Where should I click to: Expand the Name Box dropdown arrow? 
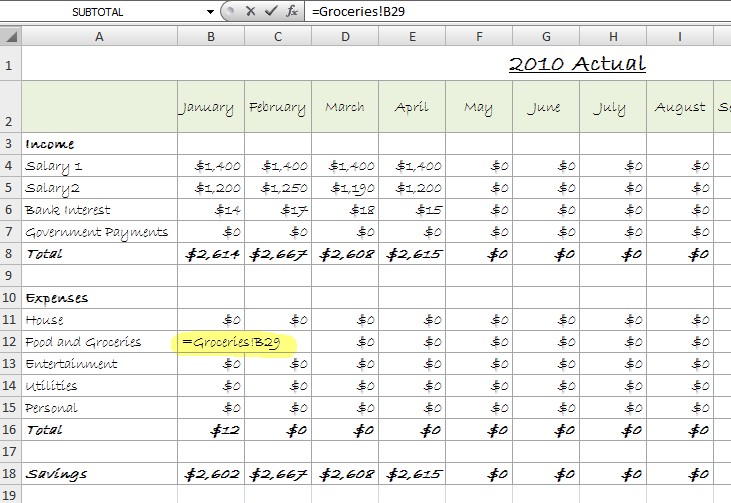[210, 11]
